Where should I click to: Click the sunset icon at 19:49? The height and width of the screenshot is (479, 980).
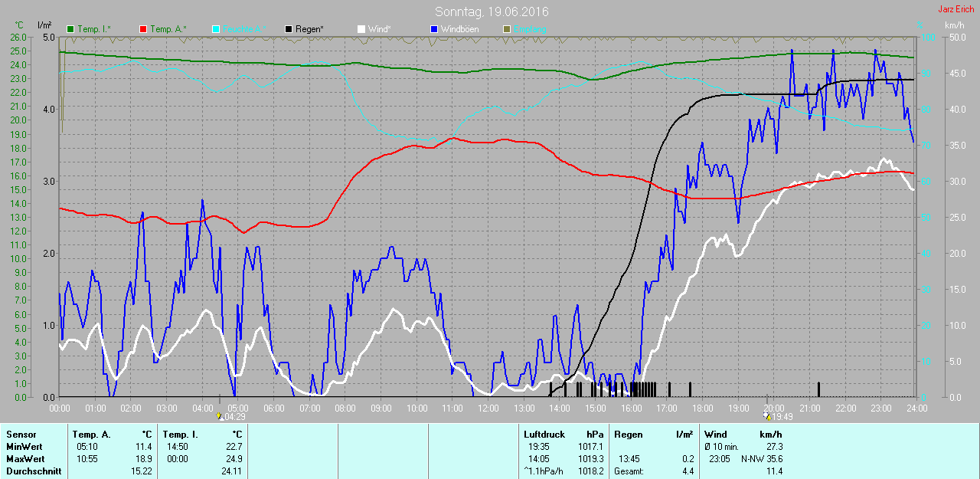tap(767, 416)
